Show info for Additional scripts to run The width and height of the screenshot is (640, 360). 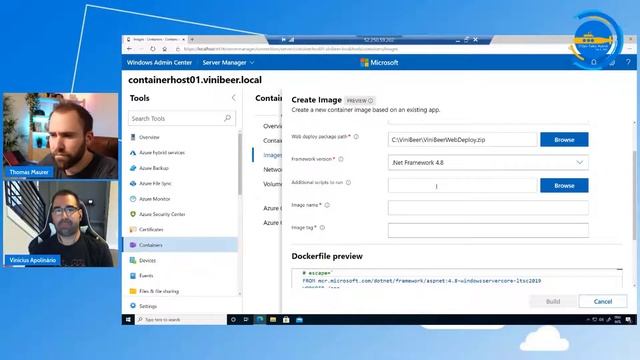click(348, 183)
